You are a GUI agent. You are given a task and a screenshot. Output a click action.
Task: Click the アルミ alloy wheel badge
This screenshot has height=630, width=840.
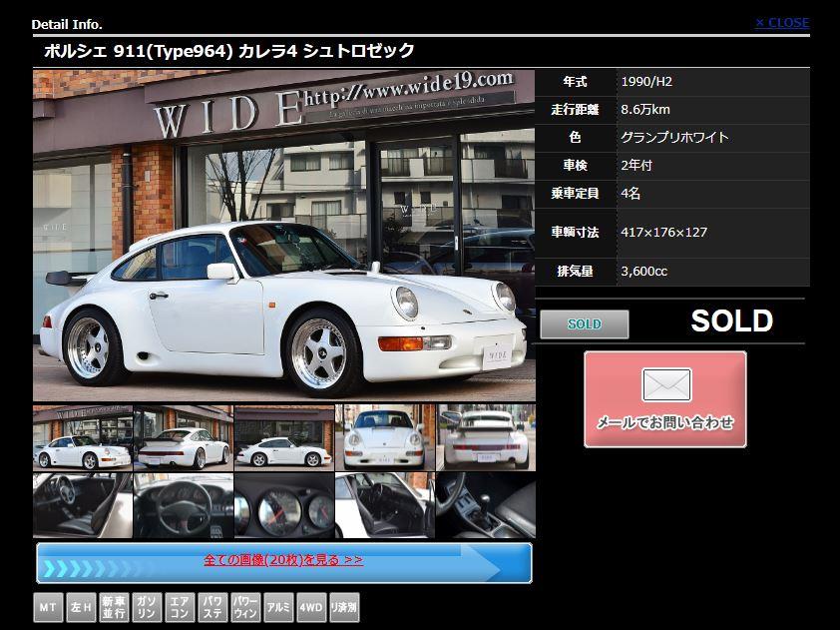(278, 607)
